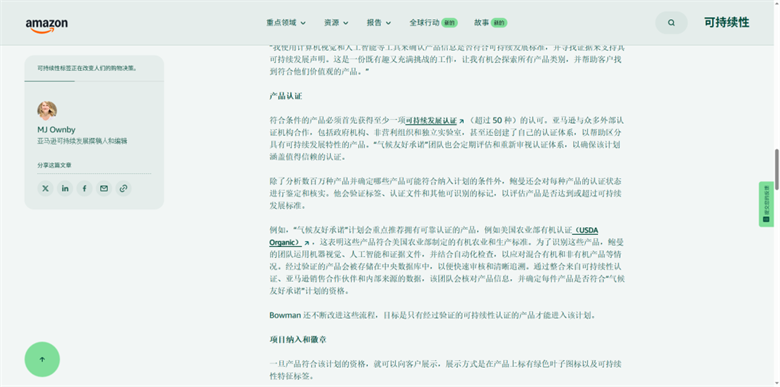The width and height of the screenshot is (780, 387).
Task: Open the search magnifier icon
Action: tap(671, 22)
